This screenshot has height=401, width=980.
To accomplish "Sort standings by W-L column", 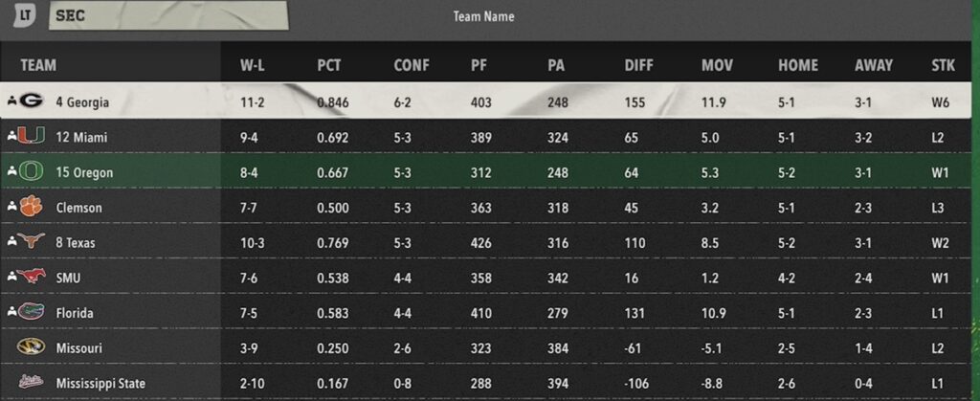I will point(253,66).
